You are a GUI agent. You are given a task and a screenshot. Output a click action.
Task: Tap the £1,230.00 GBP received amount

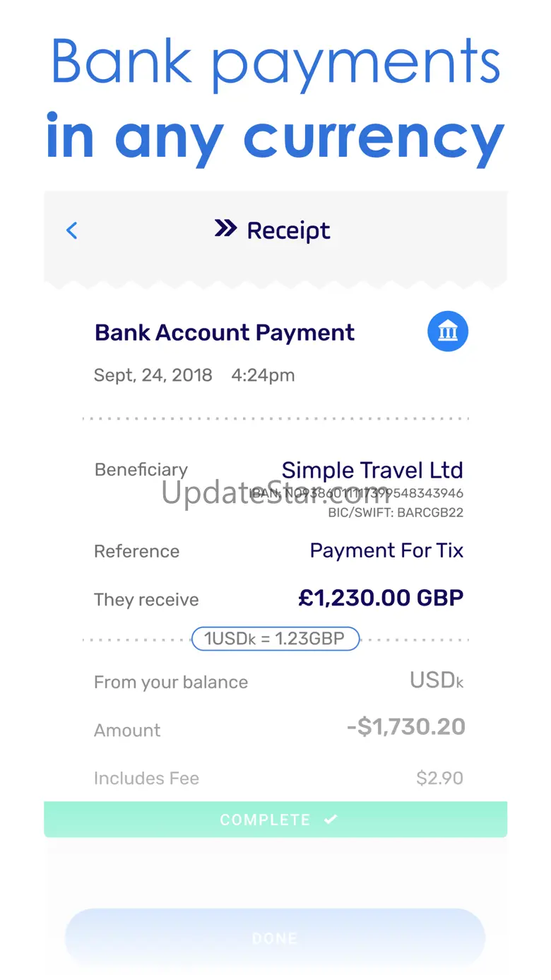click(x=381, y=598)
